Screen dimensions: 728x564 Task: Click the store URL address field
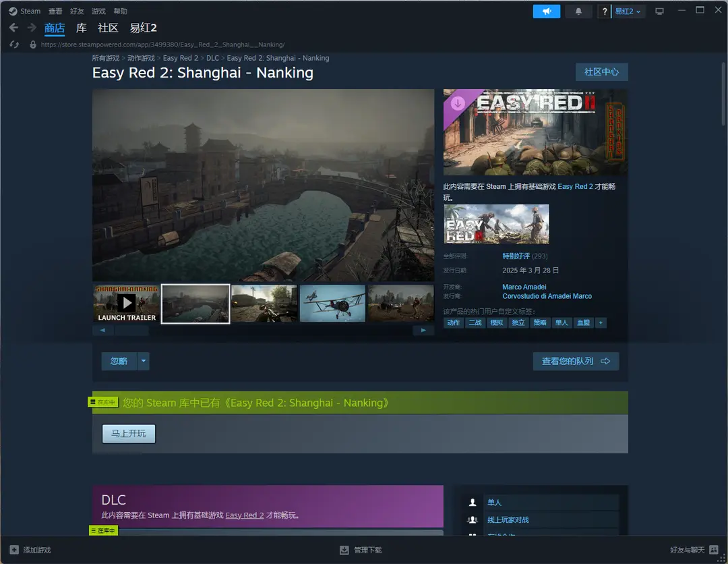click(162, 45)
